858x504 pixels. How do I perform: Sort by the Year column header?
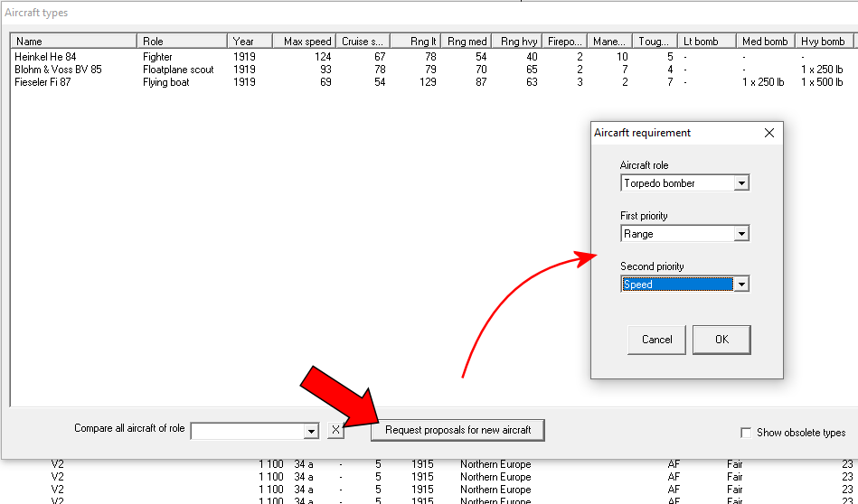click(x=251, y=42)
